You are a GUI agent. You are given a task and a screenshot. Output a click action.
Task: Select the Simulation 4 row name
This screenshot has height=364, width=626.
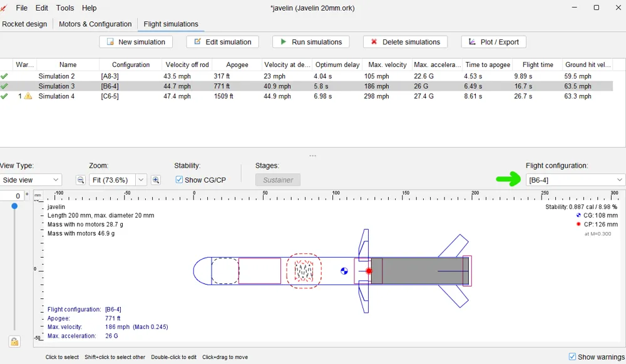pyautogui.click(x=56, y=96)
